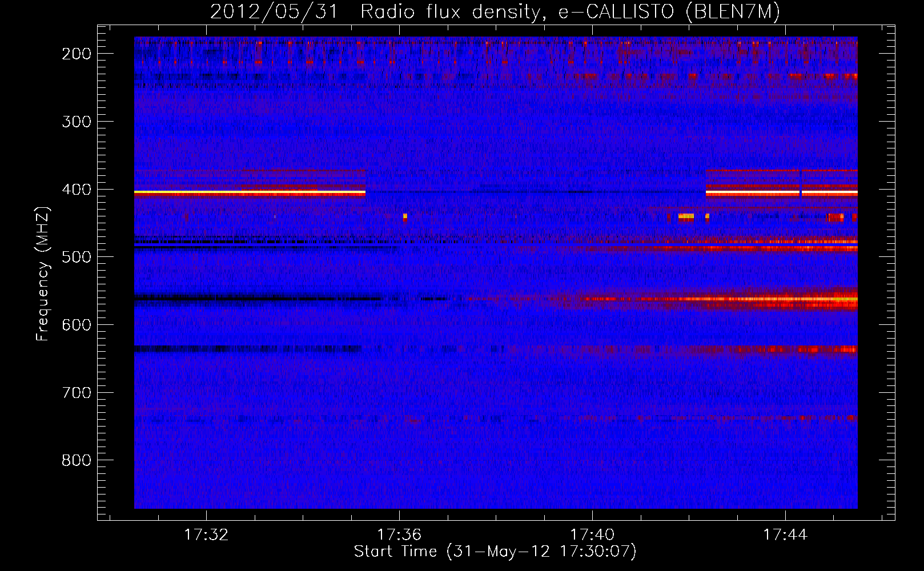Click the 17:40 time tick label
This screenshot has width=924, height=571.
592,534
